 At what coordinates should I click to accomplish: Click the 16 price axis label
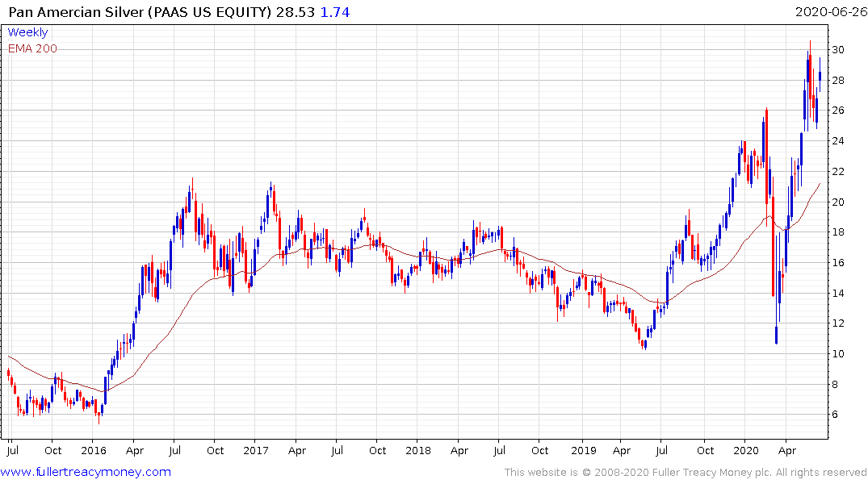838,263
